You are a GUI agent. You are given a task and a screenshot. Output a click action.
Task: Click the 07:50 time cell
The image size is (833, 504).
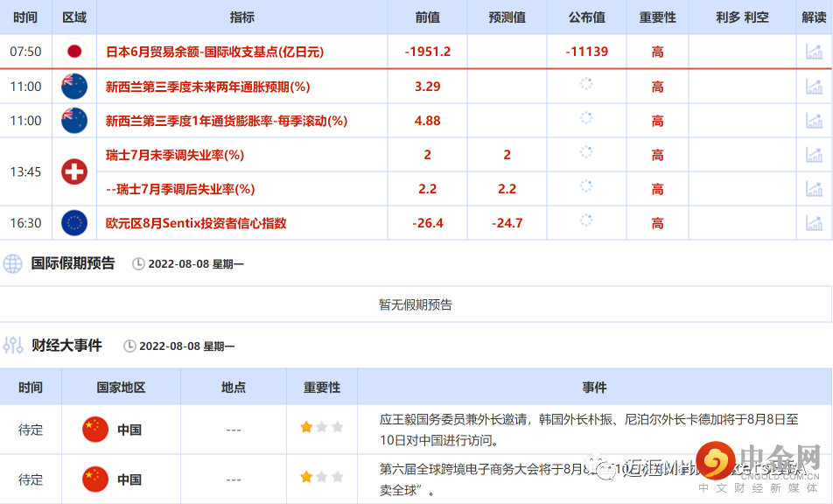25,52
